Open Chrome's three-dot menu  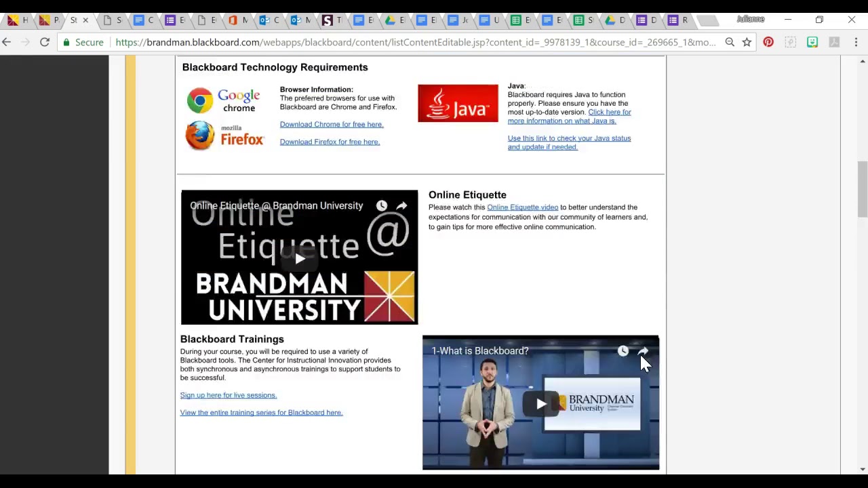[x=856, y=42]
